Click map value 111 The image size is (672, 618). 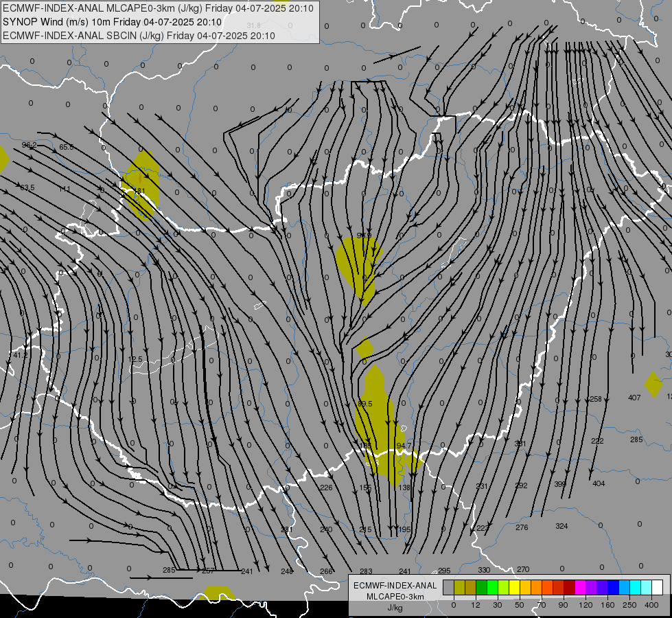65,189
